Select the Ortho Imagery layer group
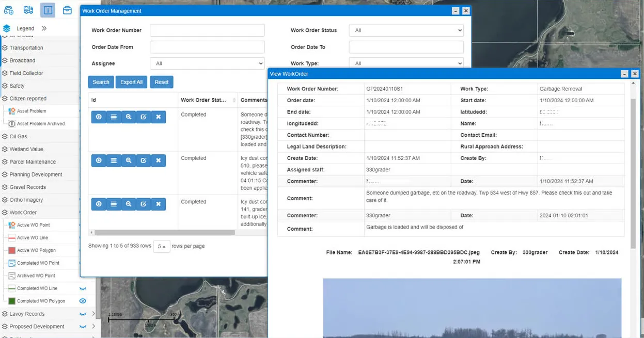 click(x=26, y=200)
